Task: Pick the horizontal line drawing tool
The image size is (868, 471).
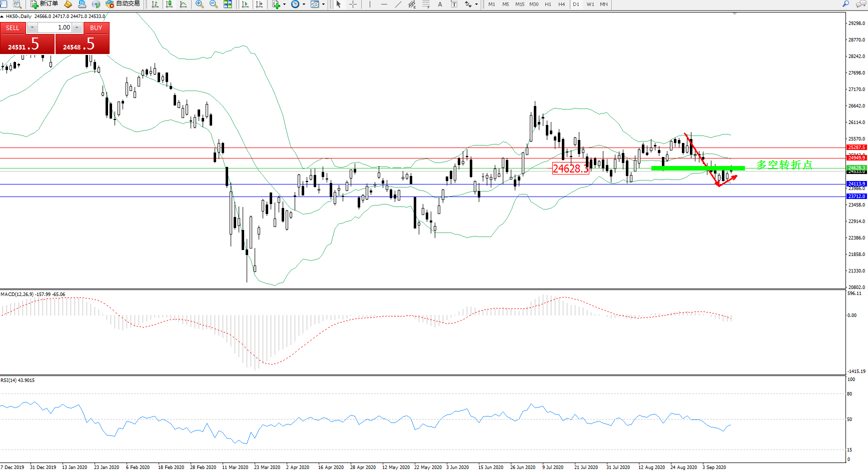Action: coord(384,4)
